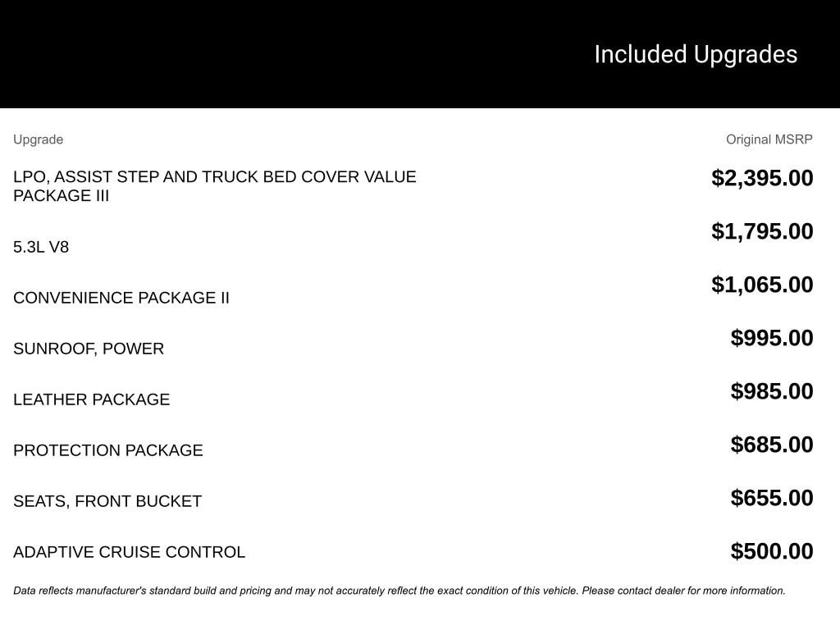Click the Included Upgrades heading

696,54
